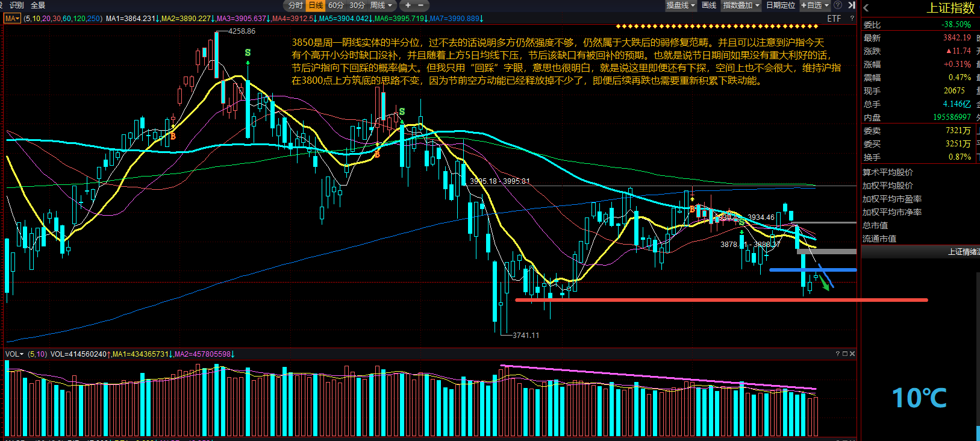Image resolution: width=980 pixels, height=441 pixels.
Task: Zoom out chart with minus button
Action: (x=420, y=5)
